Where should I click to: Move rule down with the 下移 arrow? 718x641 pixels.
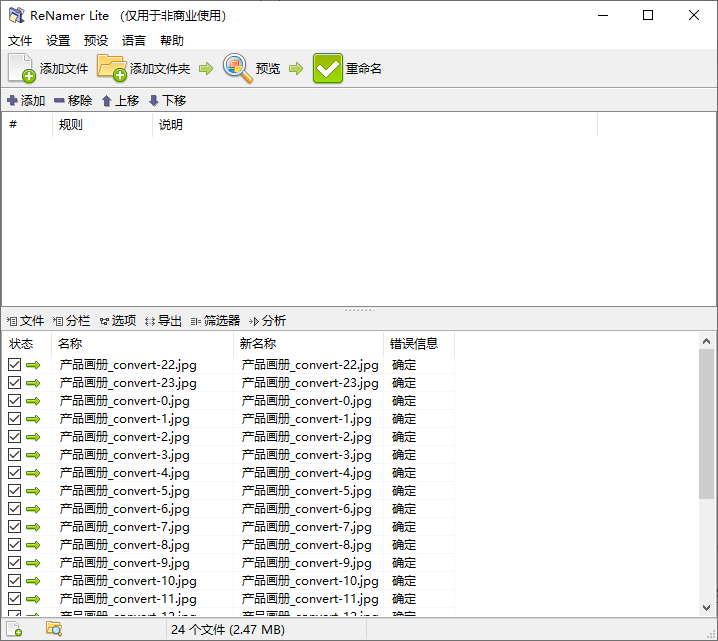[x=153, y=101]
